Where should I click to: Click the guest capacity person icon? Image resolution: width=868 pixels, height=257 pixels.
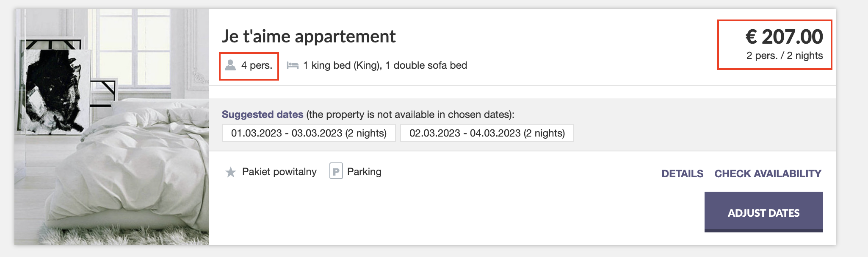point(230,65)
